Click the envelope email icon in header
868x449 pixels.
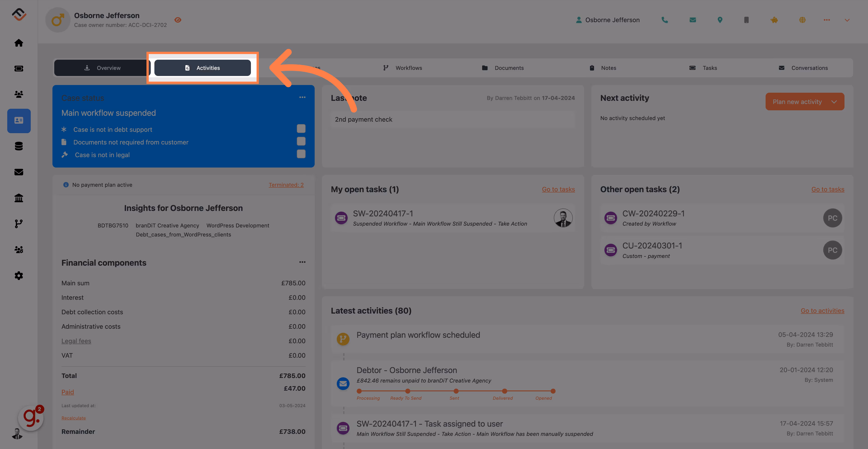[x=693, y=20]
